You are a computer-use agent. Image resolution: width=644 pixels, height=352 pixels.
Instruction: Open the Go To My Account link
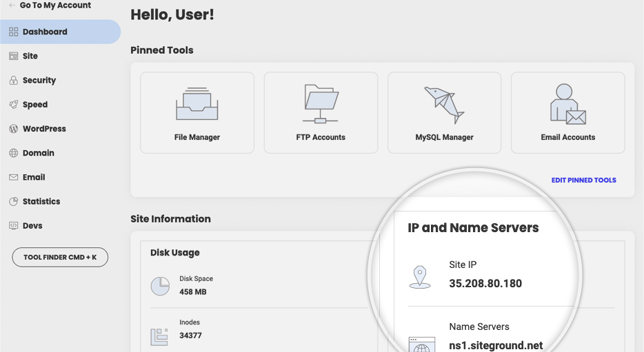(55, 6)
